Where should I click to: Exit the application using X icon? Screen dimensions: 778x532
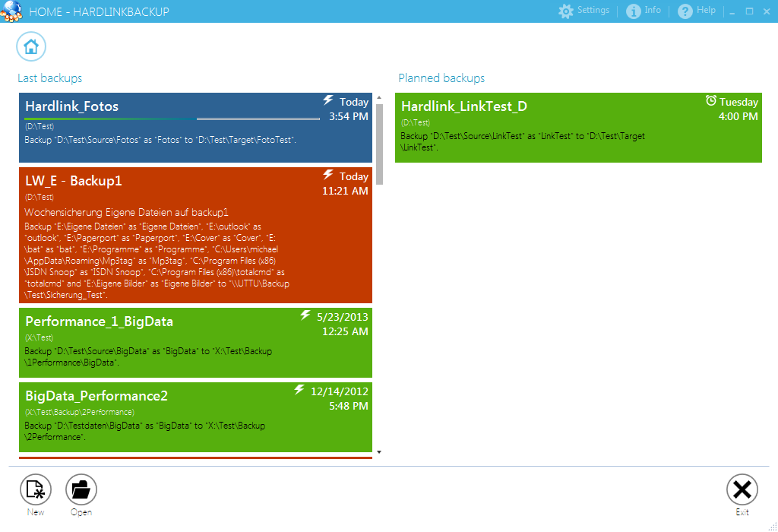pos(742,490)
